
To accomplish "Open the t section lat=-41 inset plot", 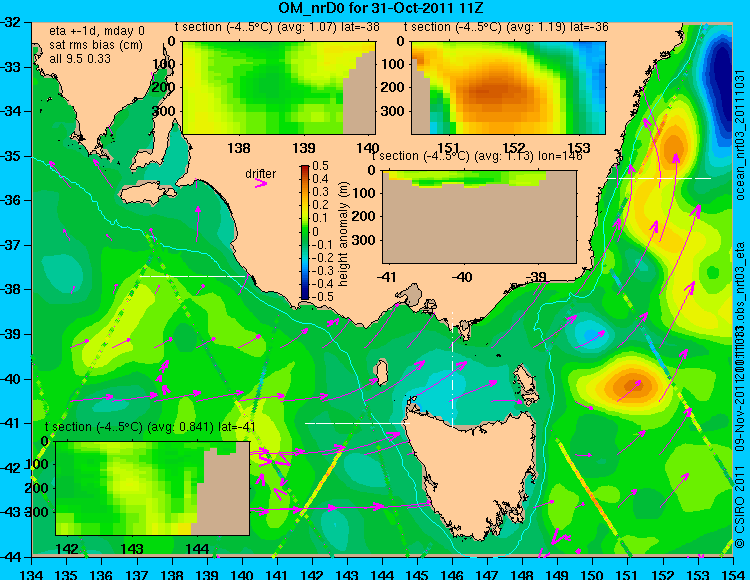I will 153,488.
